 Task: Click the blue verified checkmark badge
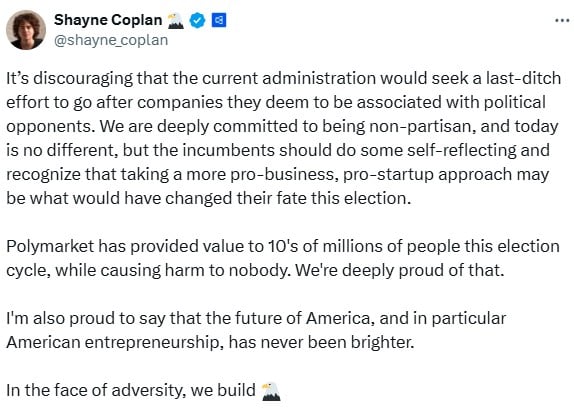pos(197,21)
